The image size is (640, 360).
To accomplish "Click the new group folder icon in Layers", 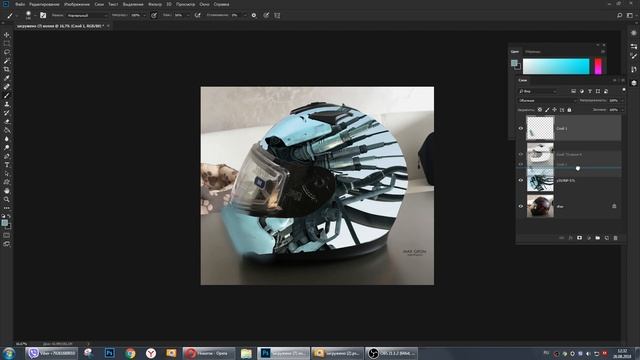I will point(598,238).
